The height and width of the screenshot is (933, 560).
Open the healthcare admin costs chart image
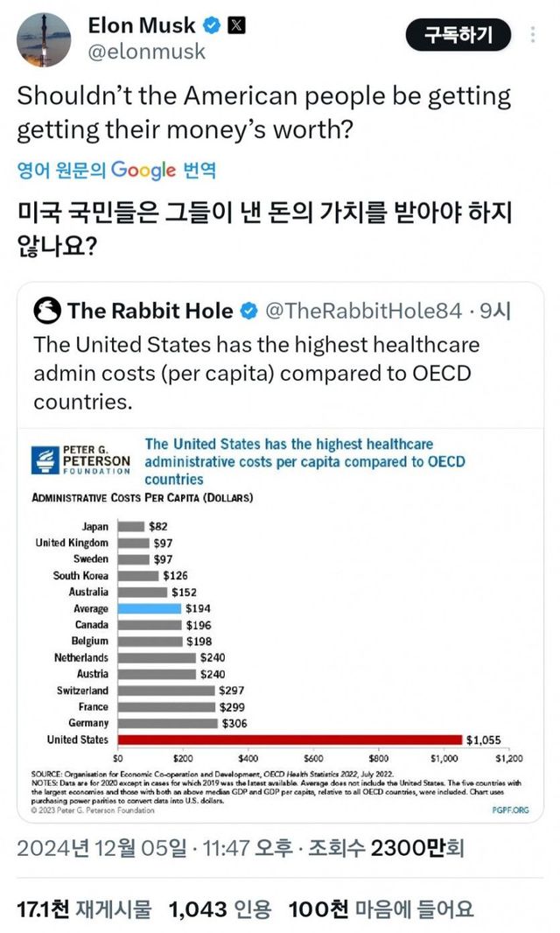[280, 626]
